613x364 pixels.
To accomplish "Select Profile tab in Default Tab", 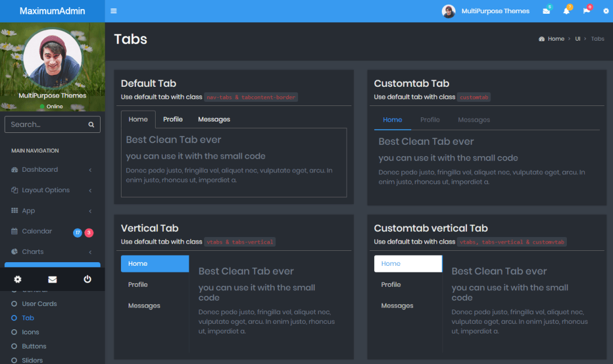I will (173, 119).
